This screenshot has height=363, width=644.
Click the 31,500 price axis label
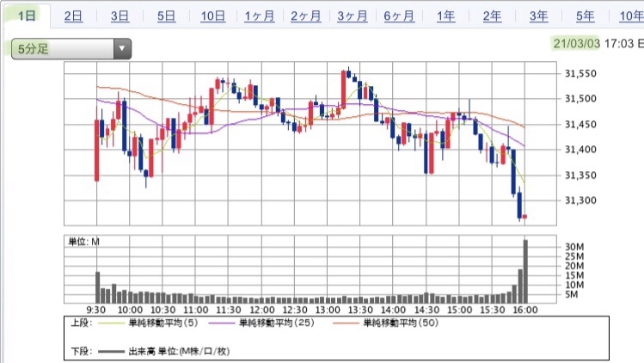click(580, 99)
